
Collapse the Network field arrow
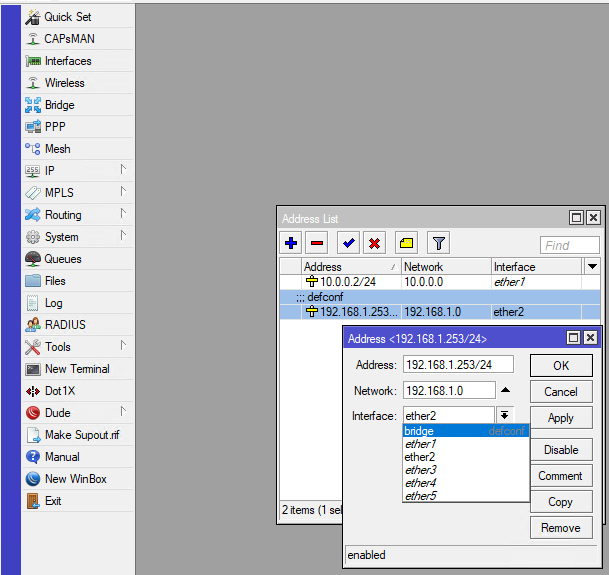(505, 390)
